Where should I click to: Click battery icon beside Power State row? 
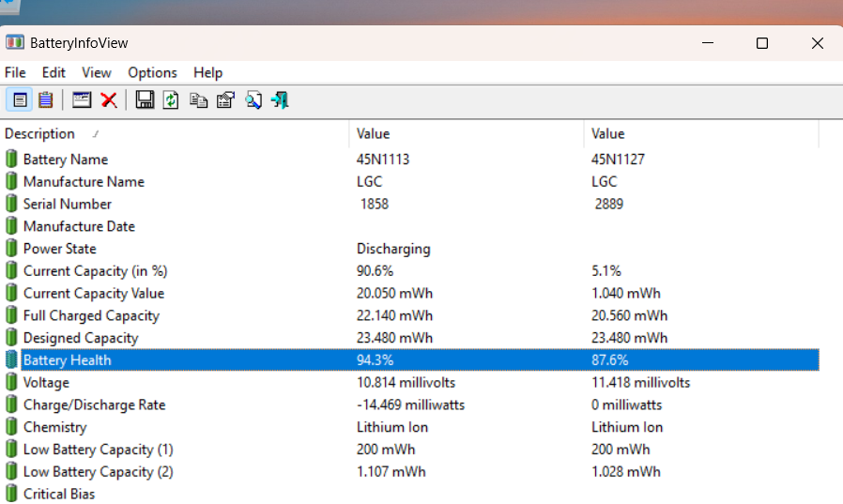pyautogui.click(x=11, y=248)
